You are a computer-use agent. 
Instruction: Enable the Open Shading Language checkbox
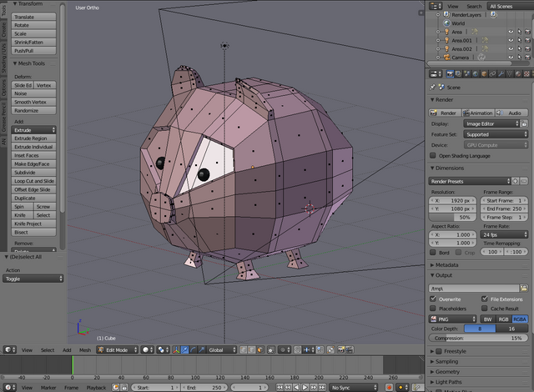coord(433,155)
